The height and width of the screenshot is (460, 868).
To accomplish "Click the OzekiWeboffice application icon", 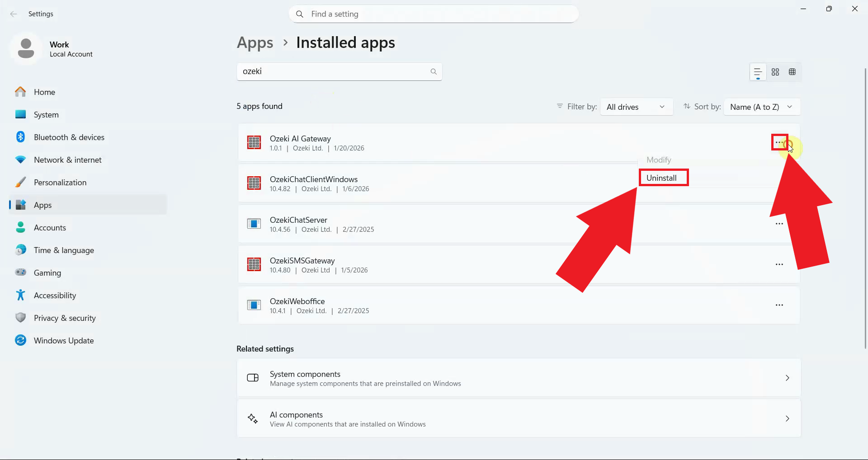I will 254,305.
